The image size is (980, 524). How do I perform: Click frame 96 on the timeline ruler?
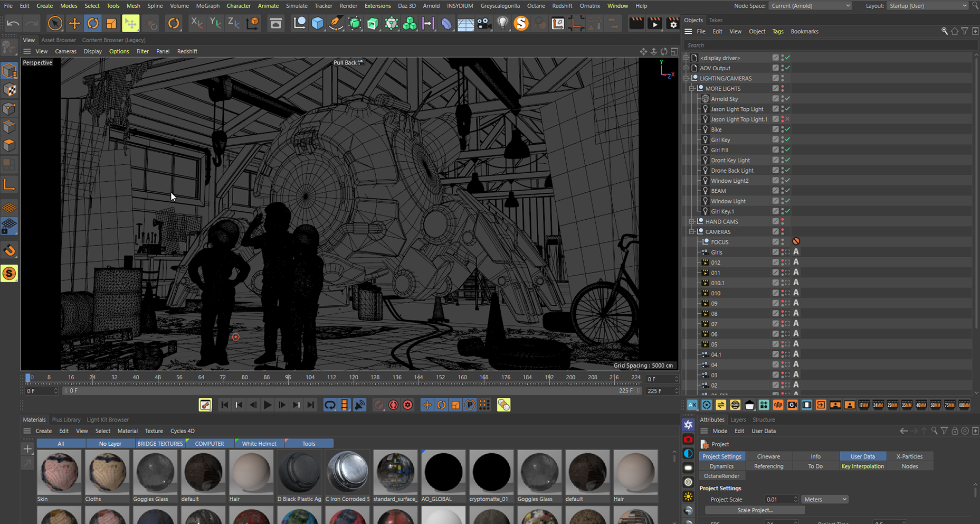[x=288, y=377]
